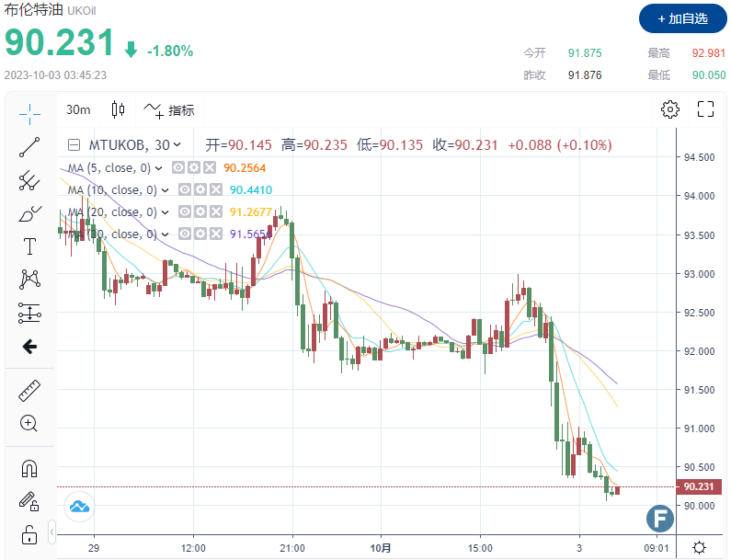Open chart settings gear at top right
Viewport: 731px width, 560px height.
670,110
